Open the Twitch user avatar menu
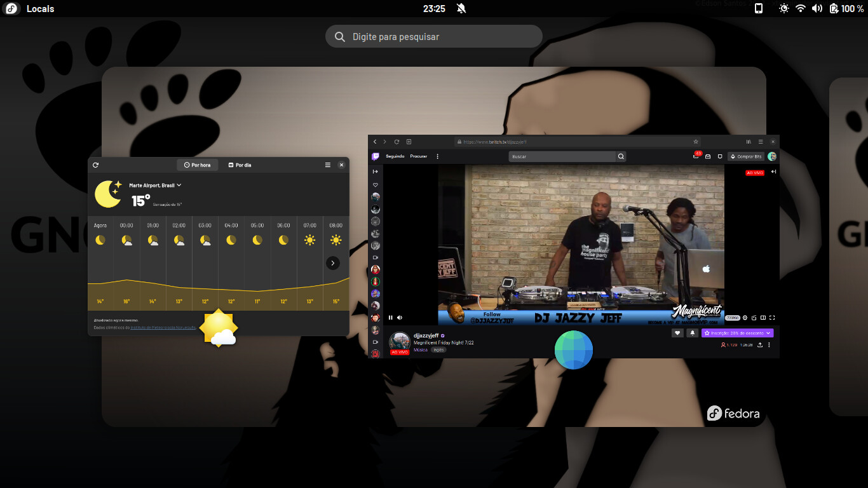Viewport: 868px width, 488px height. 772,156
